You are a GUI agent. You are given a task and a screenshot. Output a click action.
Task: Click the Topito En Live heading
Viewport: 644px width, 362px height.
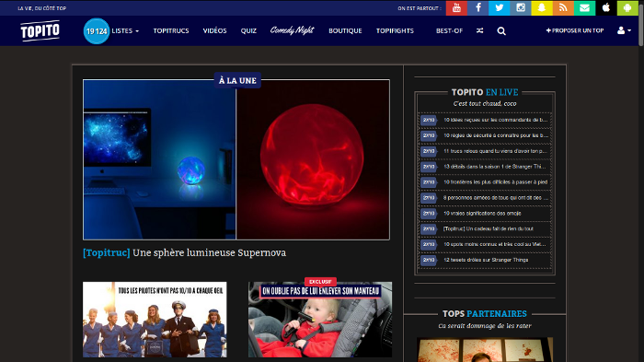pyautogui.click(x=485, y=92)
